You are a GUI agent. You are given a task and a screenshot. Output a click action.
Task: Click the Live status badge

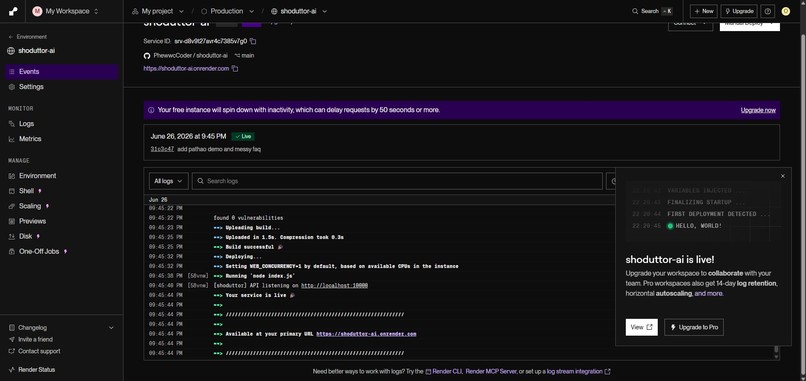click(243, 136)
